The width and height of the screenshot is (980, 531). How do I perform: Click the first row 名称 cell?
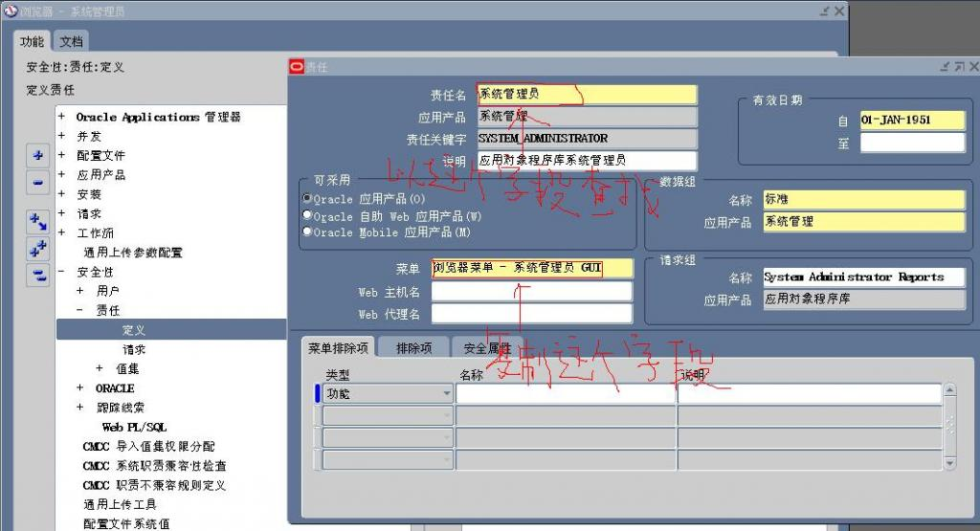566,393
